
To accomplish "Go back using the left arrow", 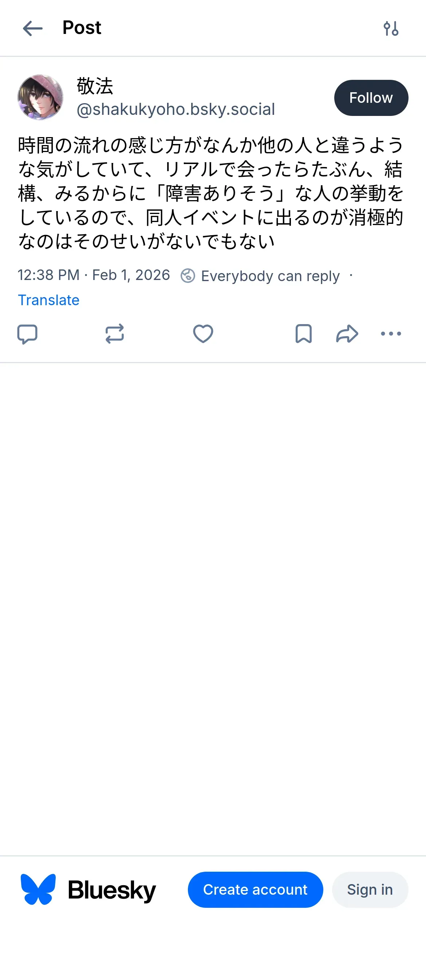I will tap(32, 28).
